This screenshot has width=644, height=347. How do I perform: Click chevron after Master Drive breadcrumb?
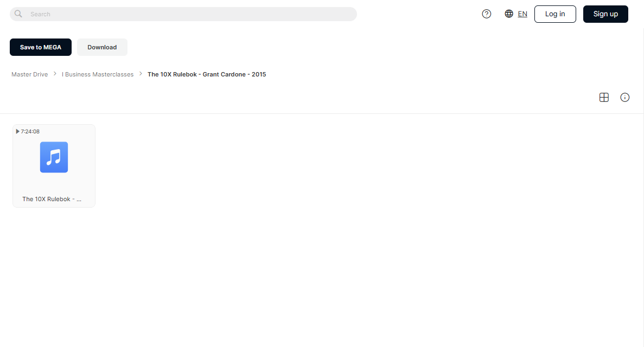click(x=55, y=74)
